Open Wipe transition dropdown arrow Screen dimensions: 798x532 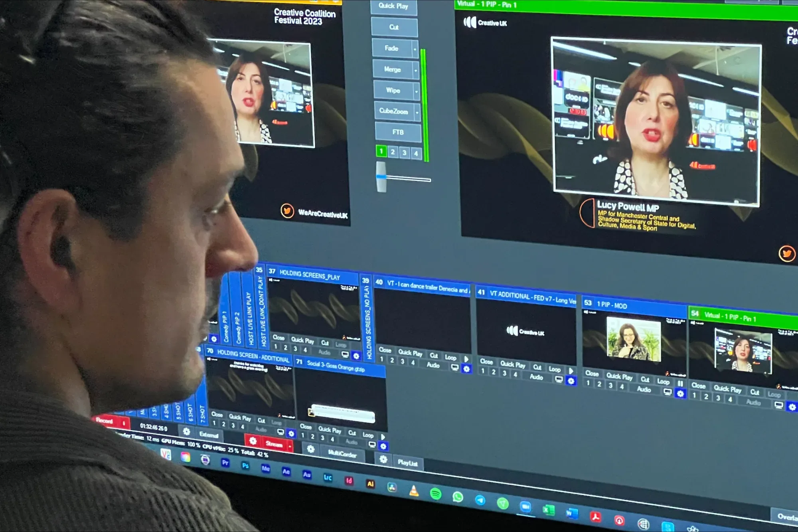(x=417, y=92)
